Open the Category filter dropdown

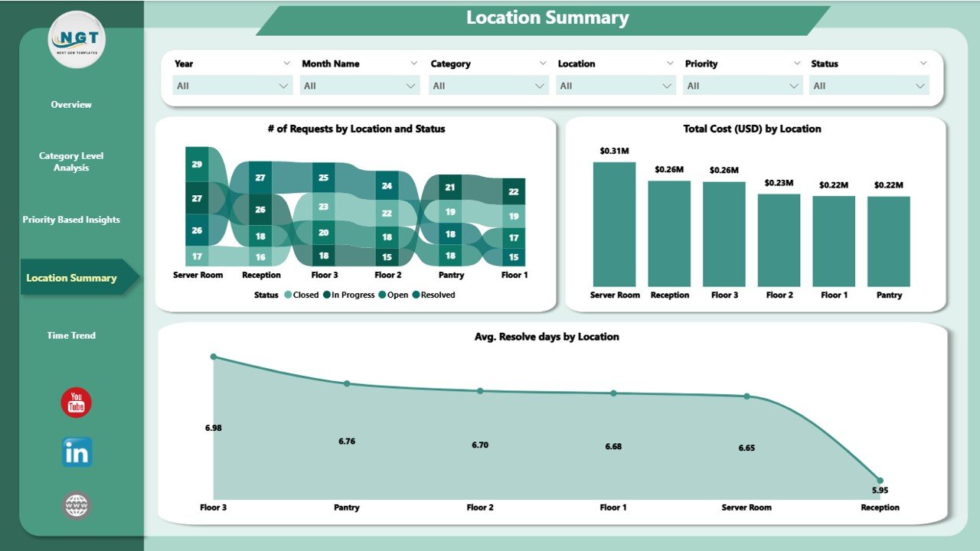488,86
